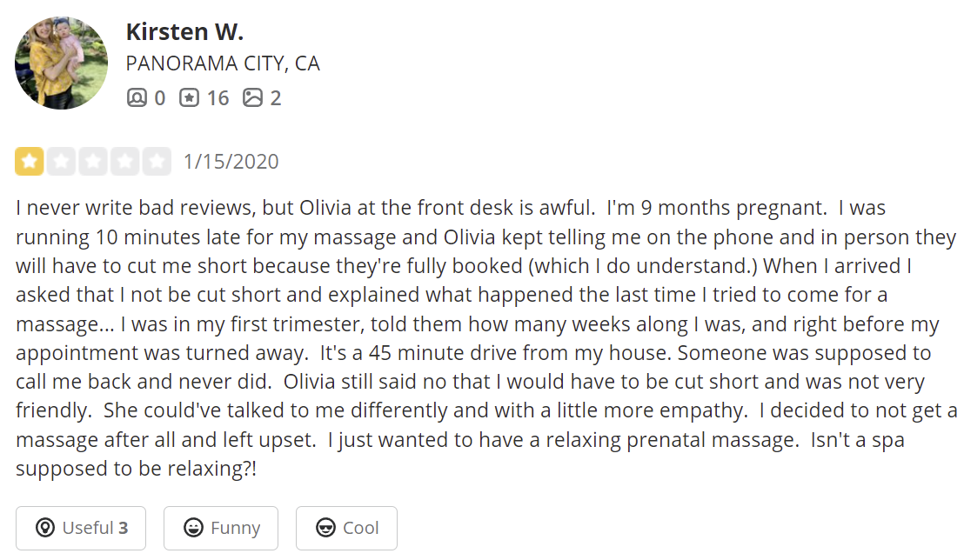964x560 pixels.
Task: Click the reviews star badge icon
Action: [189, 97]
